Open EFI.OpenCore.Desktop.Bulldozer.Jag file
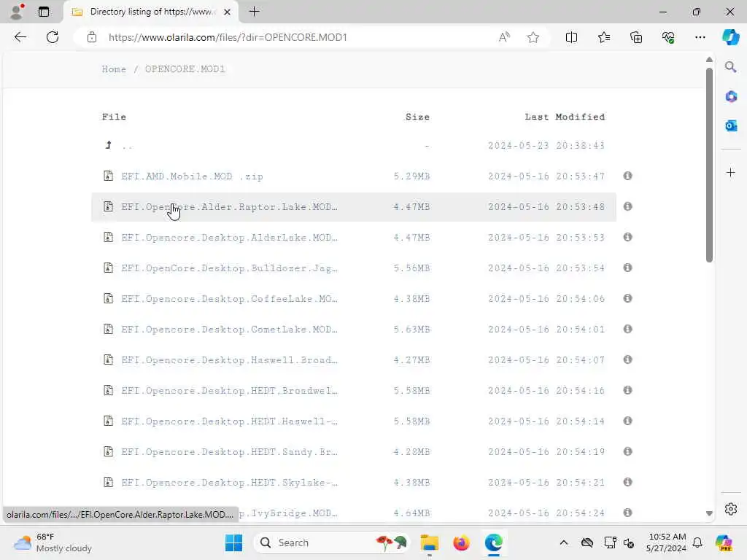Image resolution: width=747 pixels, height=560 pixels. (229, 268)
